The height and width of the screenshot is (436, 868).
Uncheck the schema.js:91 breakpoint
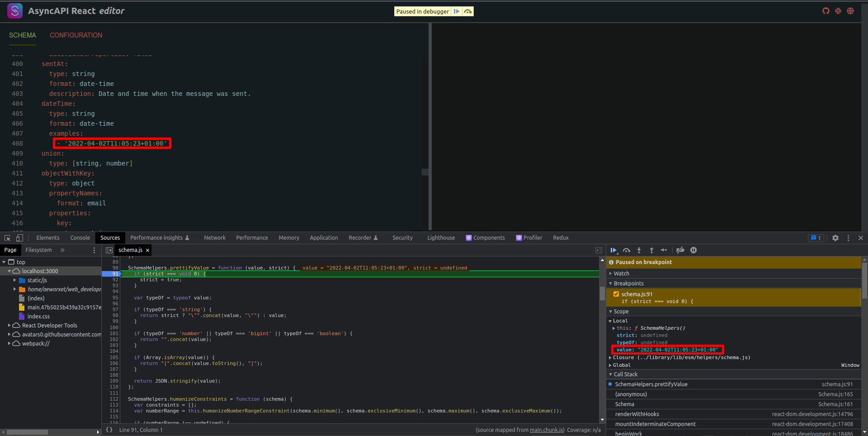click(x=616, y=294)
